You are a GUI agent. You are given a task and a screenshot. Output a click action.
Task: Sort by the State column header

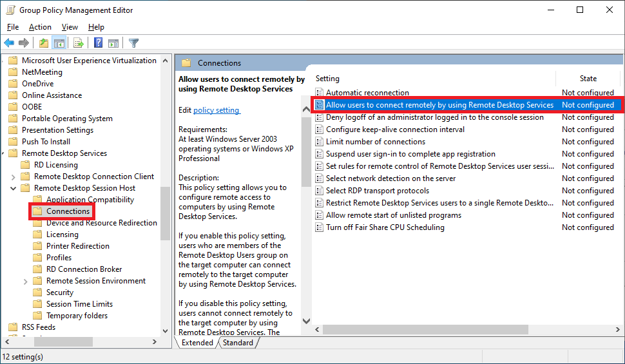pos(588,79)
